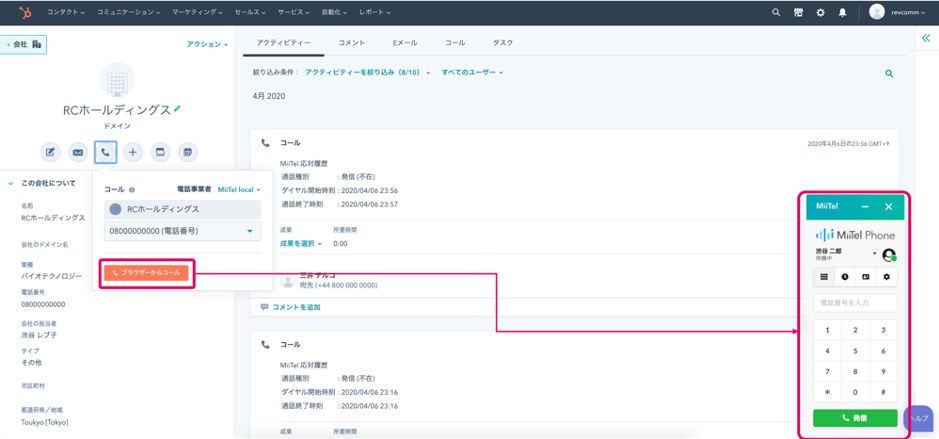Open the すべてのユーザー dropdown
Image resolution: width=939 pixels, height=439 pixels.
pos(472,72)
